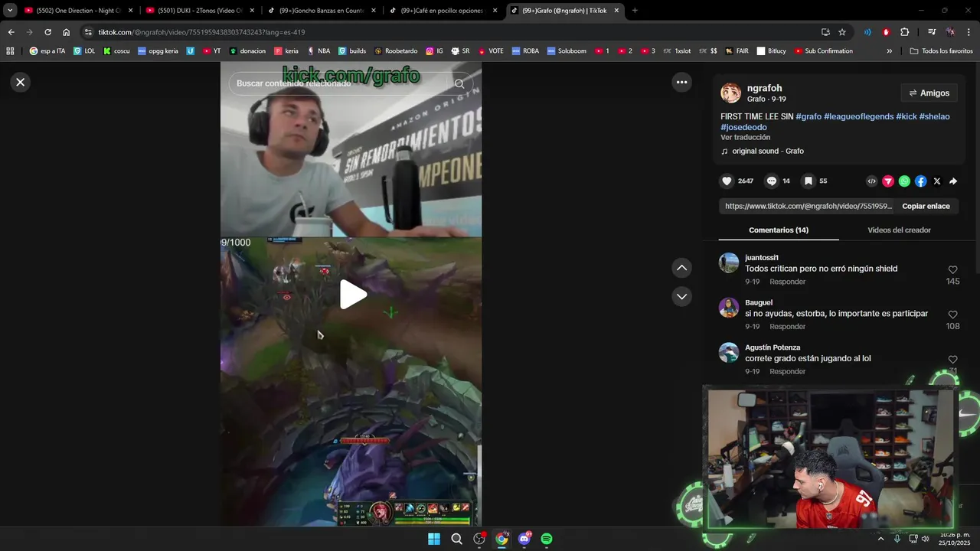Screen dimensions: 980x551
Task: Open the ngrafoh username link
Action: (x=764, y=88)
